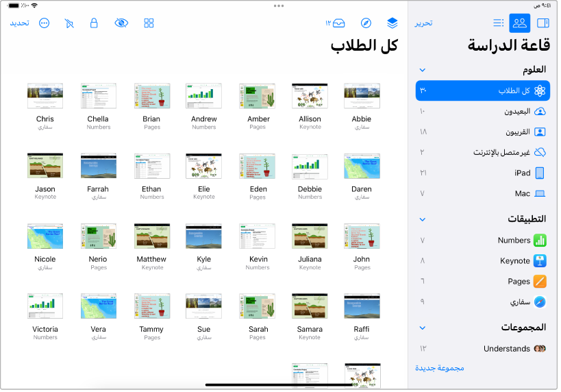
Task: Collapse the المجموعات section chevron
Action: [422, 328]
